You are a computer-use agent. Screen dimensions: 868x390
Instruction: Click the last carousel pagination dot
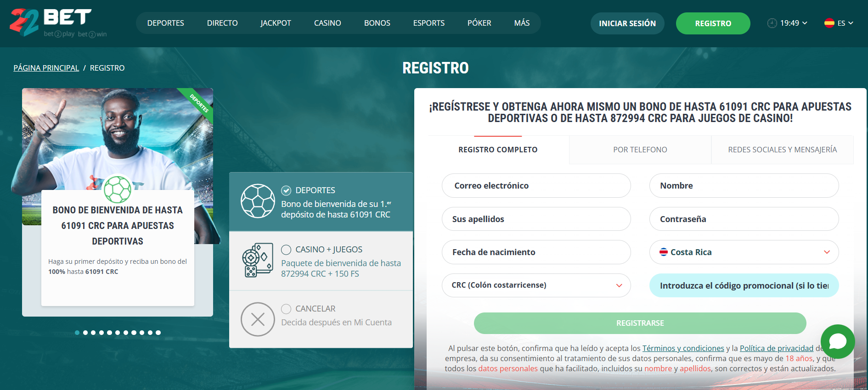pos(158,333)
